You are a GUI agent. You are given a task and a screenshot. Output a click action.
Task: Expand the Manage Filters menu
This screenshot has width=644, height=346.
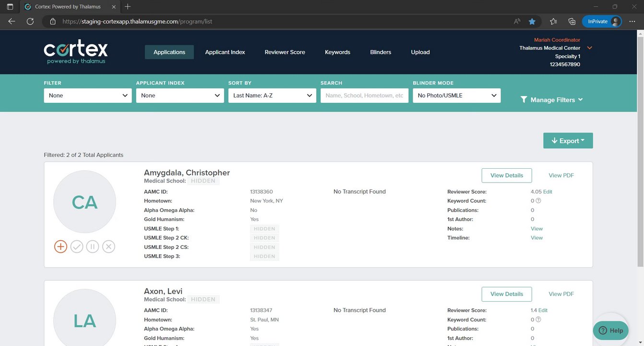552,99
